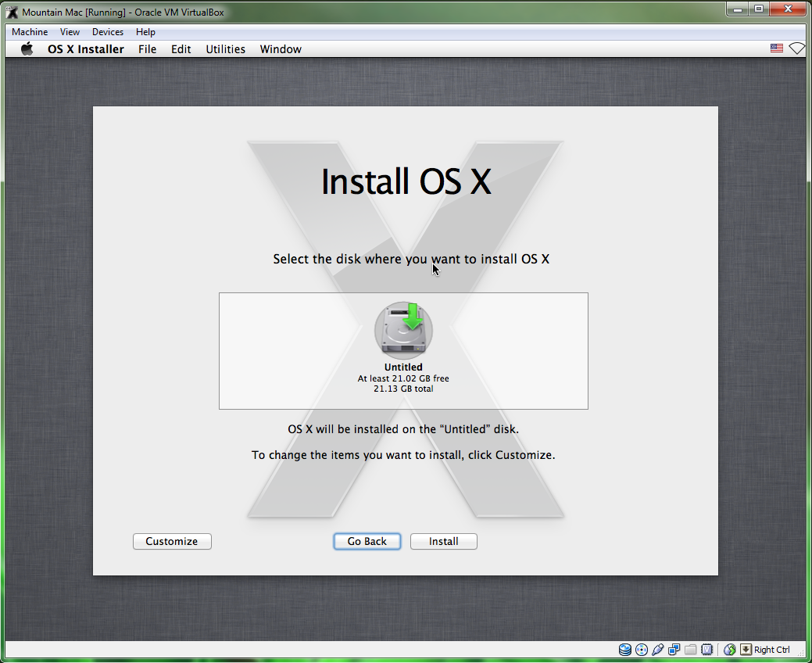This screenshot has width=812, height=663.
Task: Click the Customize button
Action: (x=172, y=541)
